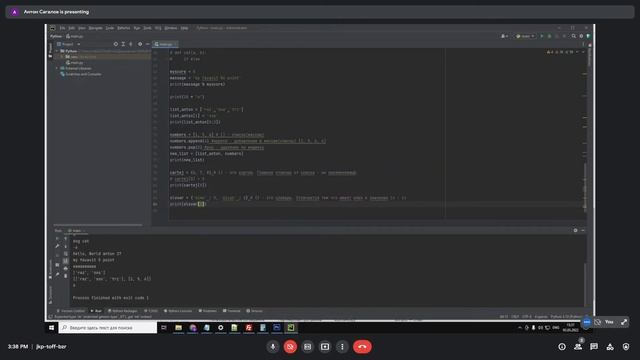This screenshot has height=360, width=640.
Task: Open the Run menu in PyCharm
Action: pyautogui.click(x=137, y=28)
